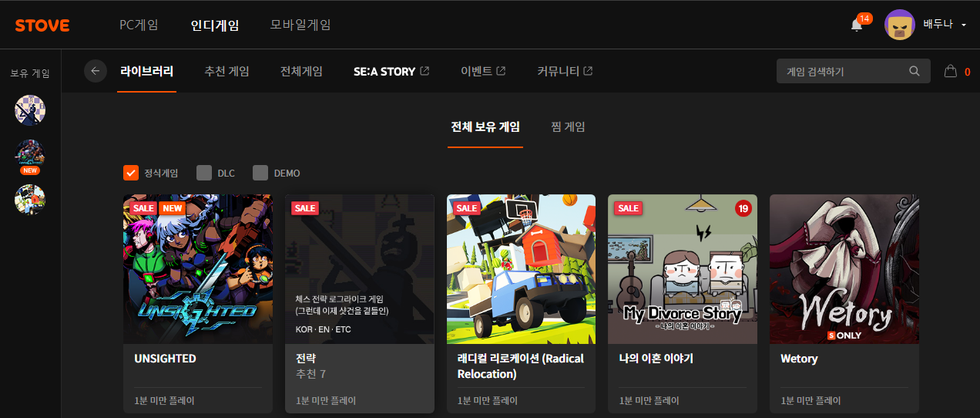Select the third sidebar game icon
Image resolution: width=980 pixels, height=418 pixels.
point(30,200)
